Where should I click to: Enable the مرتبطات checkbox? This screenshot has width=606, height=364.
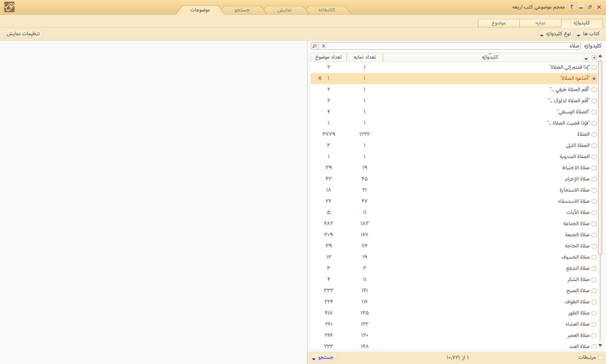(600, 358)
